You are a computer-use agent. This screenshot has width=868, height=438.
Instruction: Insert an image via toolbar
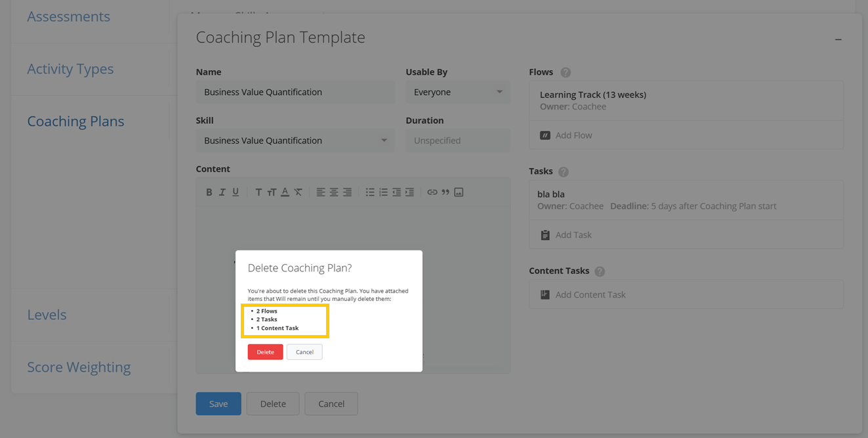(459, 192)
